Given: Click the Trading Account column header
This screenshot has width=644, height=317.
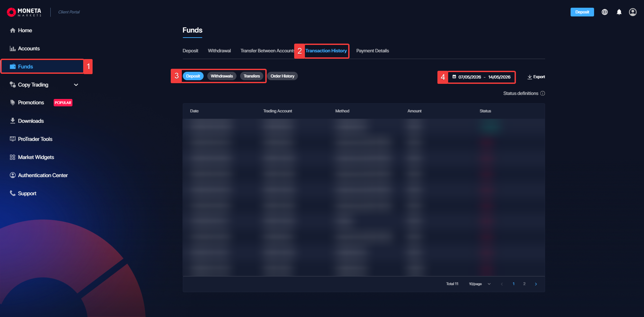Looking at the screenshot, I should click(x=277, y=111).
